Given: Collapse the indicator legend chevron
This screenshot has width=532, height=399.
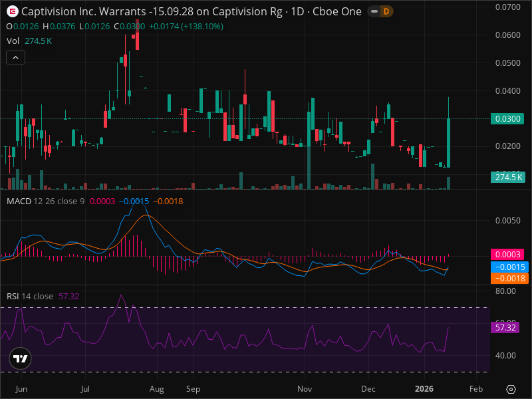Looking at the screenshot, I should click(15, 58).
